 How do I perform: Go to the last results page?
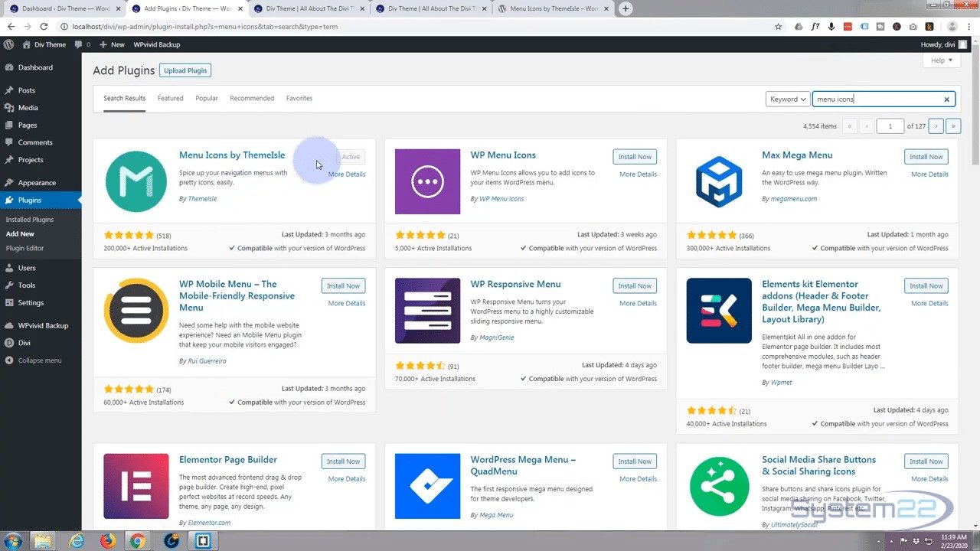953,126
